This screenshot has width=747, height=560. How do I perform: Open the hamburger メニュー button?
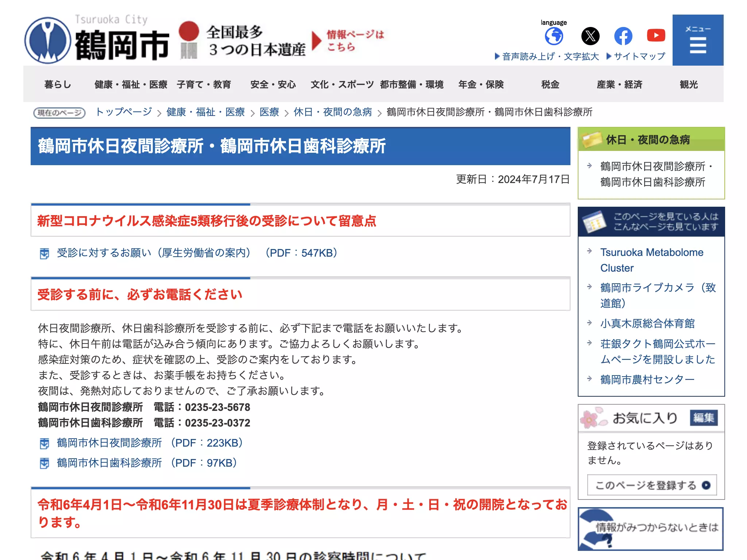point(698,40)
